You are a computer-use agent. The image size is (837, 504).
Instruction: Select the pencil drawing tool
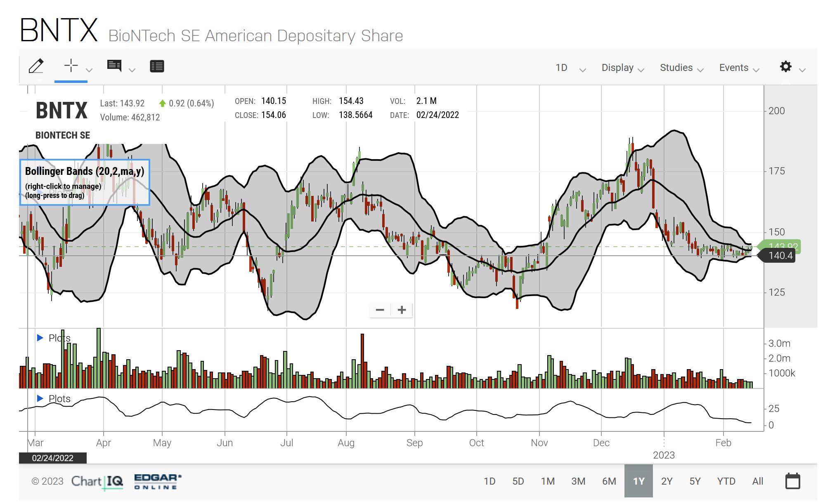pos(36,66)
